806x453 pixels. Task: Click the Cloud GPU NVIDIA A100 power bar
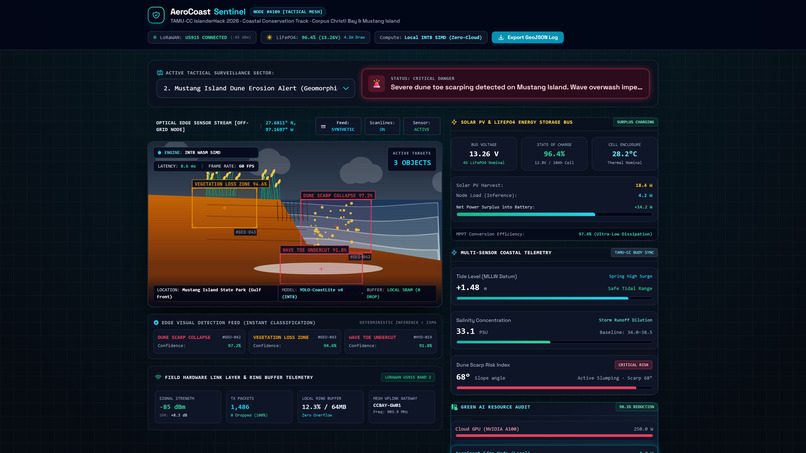coord(554,436)
